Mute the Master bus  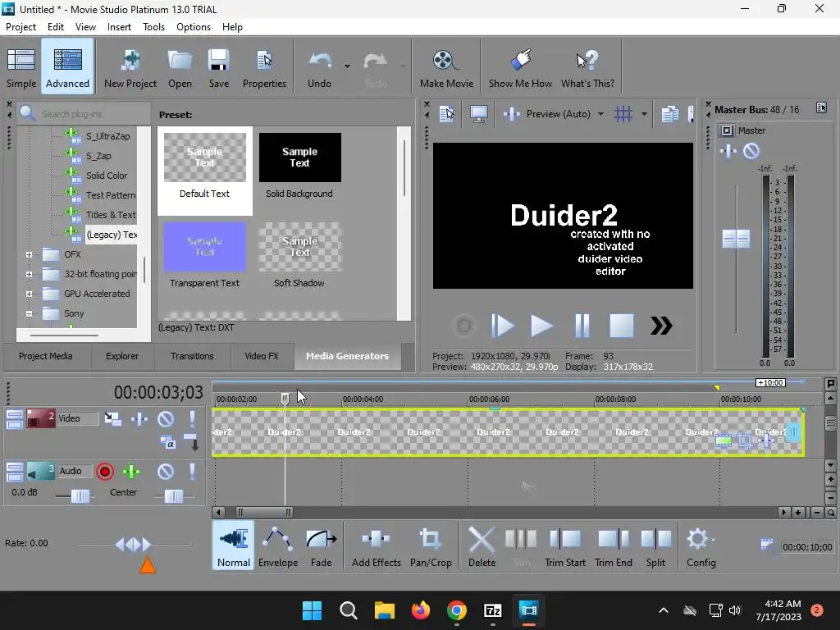tap(751, 151)
